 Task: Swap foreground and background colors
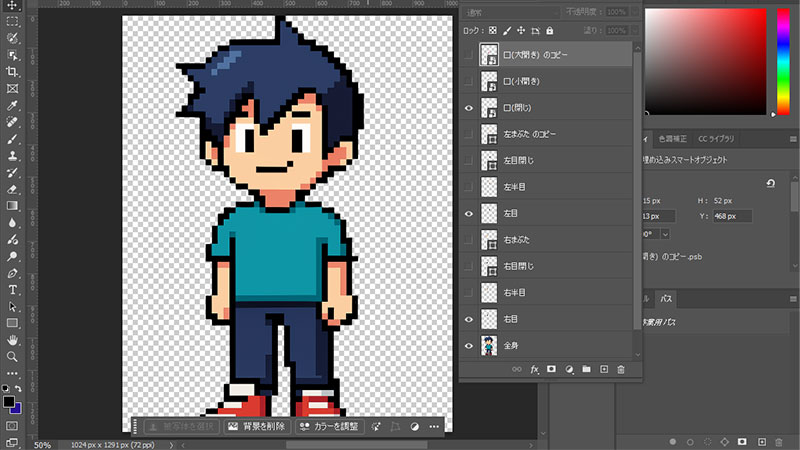[18, 389]
